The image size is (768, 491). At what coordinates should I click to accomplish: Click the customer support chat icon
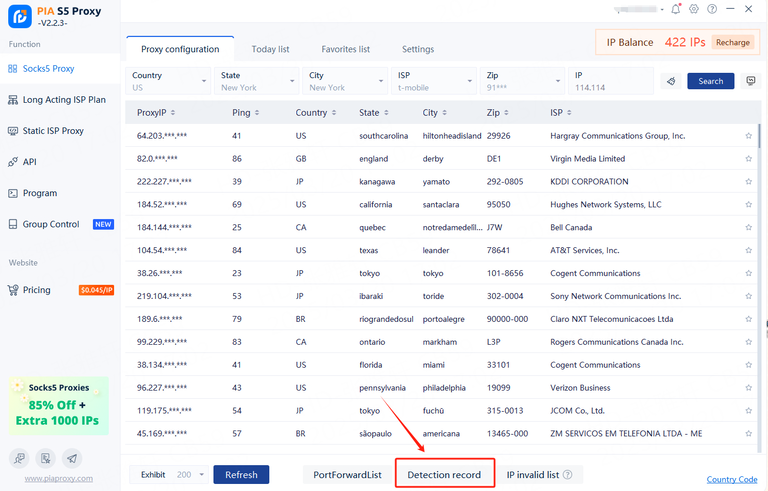point(21,458)
